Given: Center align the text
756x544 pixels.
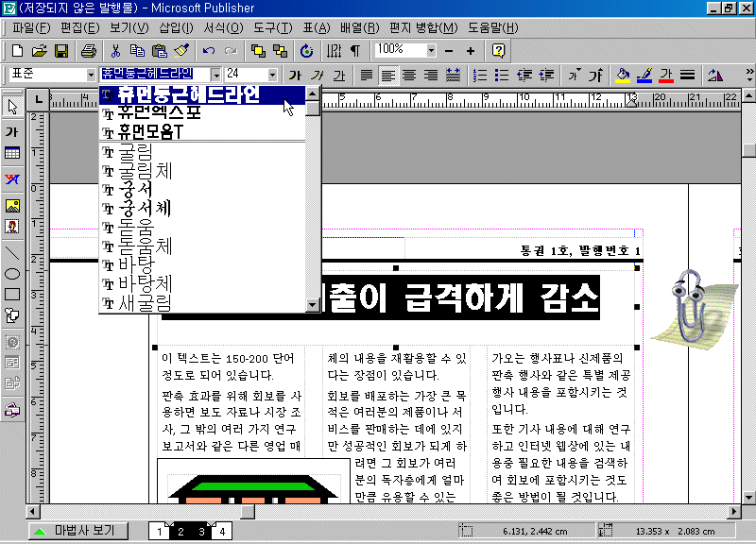Looking at the screenshot, I should click(x=409, y=76).
